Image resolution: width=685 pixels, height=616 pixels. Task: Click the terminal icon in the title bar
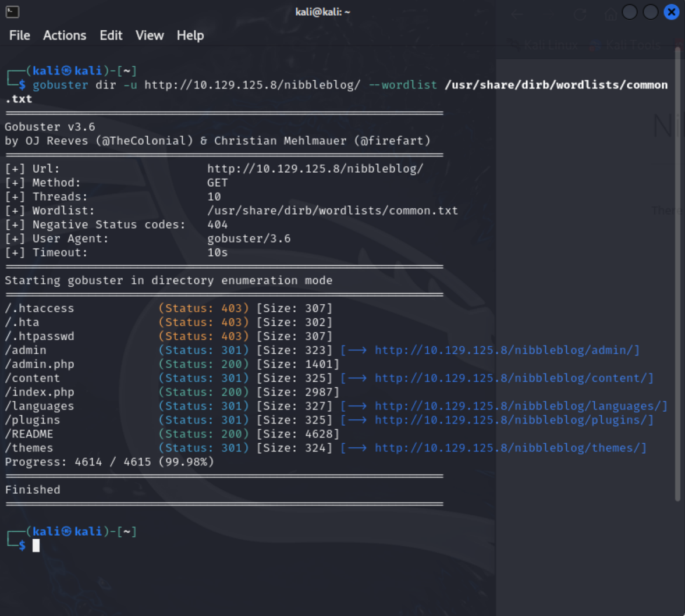pyautogui.click(x=12, y=12)
